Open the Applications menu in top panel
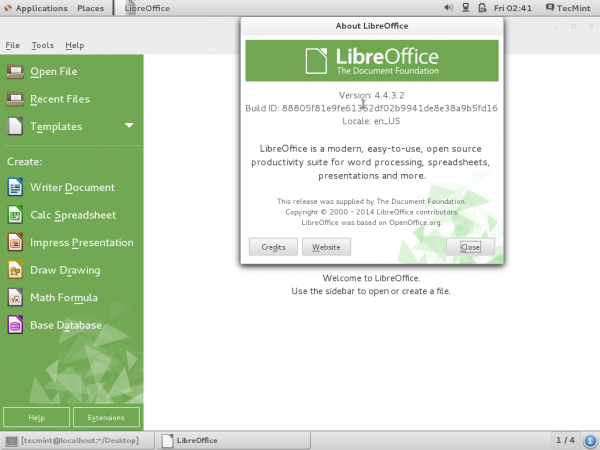600x450 pixels. 41,8
